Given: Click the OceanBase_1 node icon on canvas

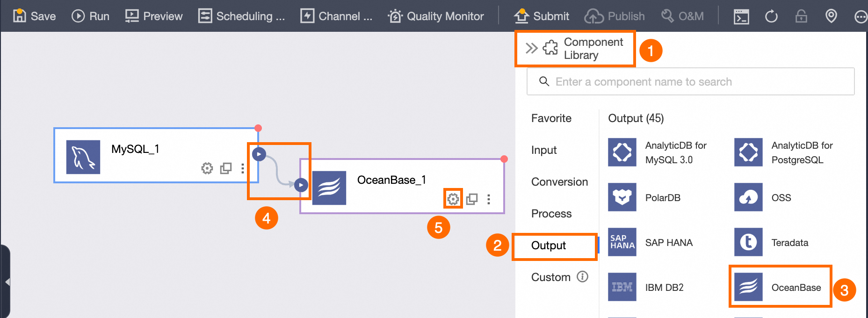Looking at the screenshot, I should 329,188.
